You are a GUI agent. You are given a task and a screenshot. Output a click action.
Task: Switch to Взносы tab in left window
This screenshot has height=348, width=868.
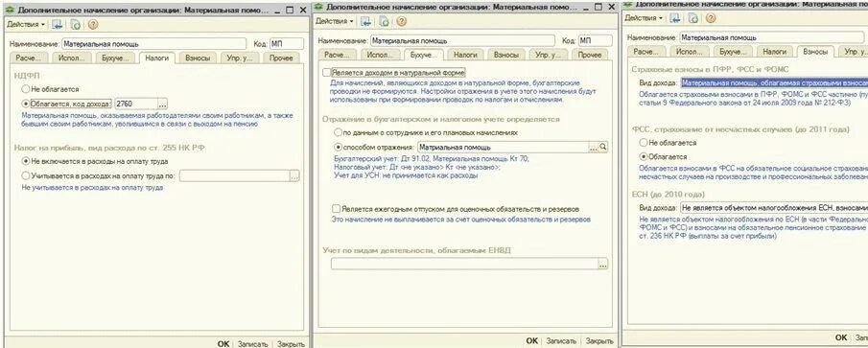coord(198,58)
